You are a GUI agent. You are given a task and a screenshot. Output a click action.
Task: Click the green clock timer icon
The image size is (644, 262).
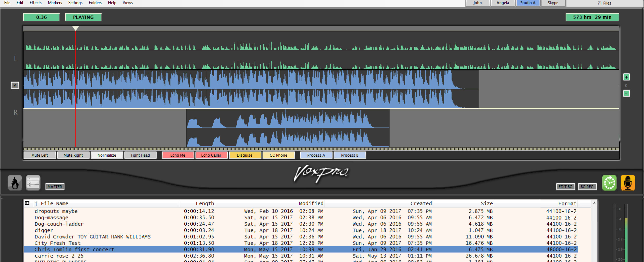pyautogui.click(x=609, y=183)
